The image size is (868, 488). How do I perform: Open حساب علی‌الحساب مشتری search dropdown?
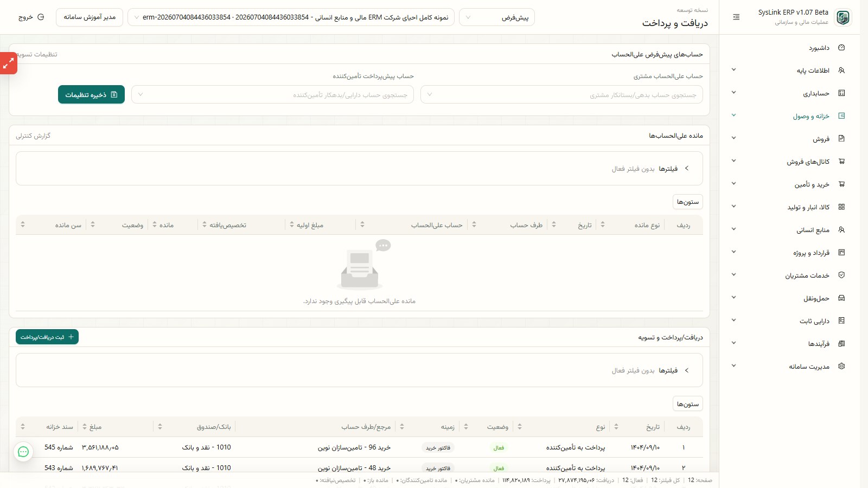point(561,95)
